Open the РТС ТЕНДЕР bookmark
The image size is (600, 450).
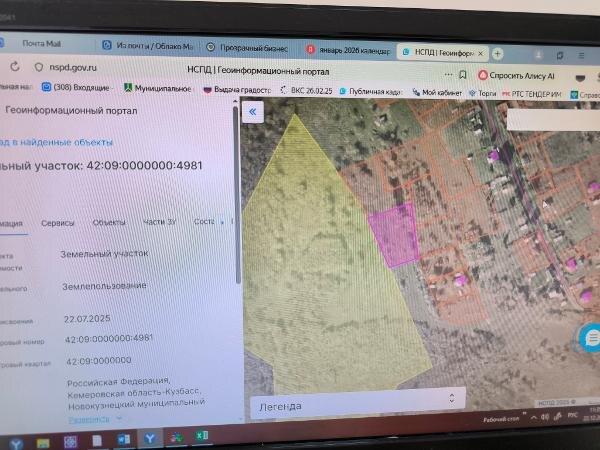(x=532, y=94)
